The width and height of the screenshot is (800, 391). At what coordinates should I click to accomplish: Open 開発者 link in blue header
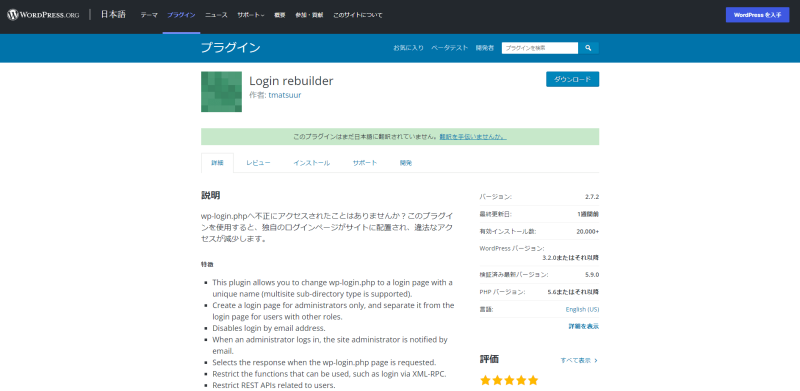click(485, 48)
